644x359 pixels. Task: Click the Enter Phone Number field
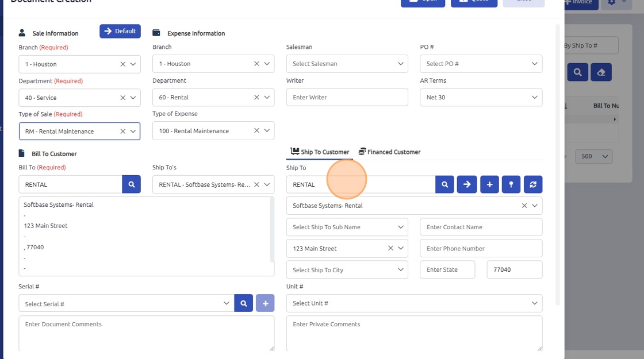(481, 248)
